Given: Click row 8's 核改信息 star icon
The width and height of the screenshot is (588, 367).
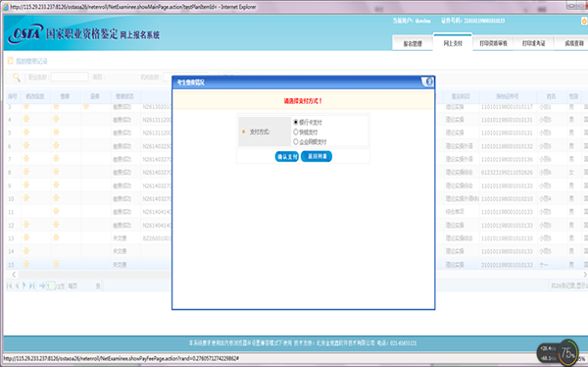Looking at the screenshot, I should tap(26, 172).
